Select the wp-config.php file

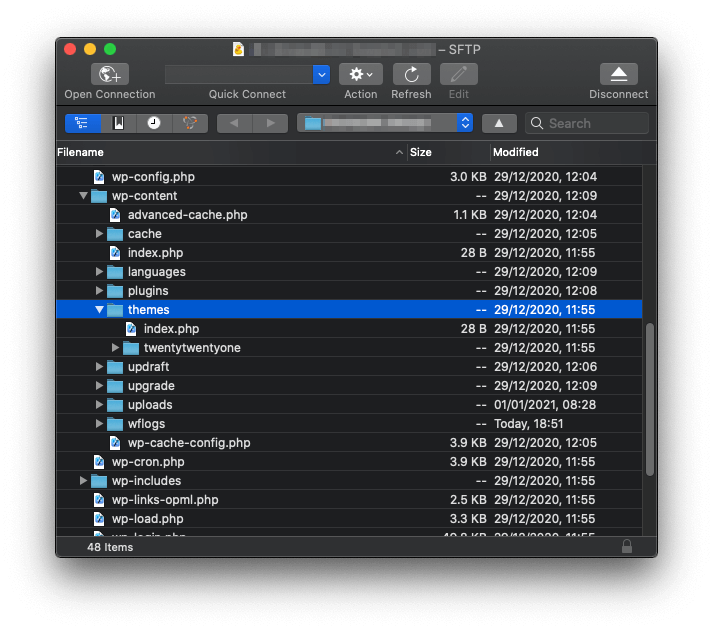coord(153,177)
